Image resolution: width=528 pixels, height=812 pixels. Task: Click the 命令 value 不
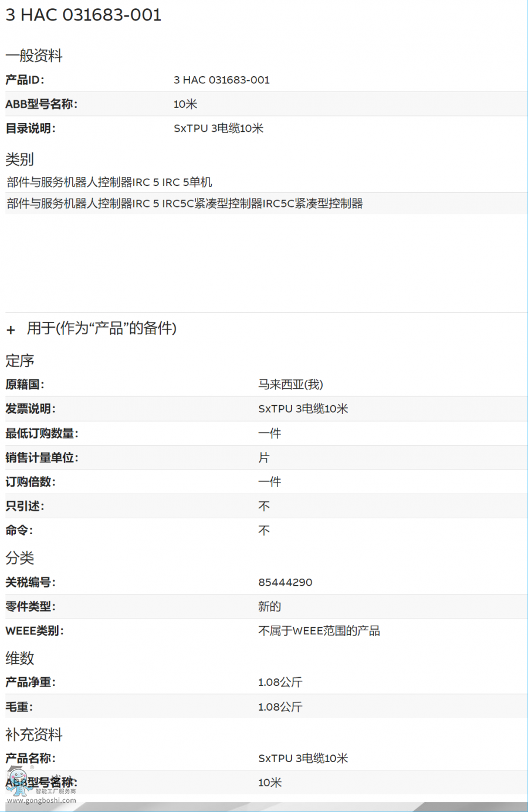point(264,531)
